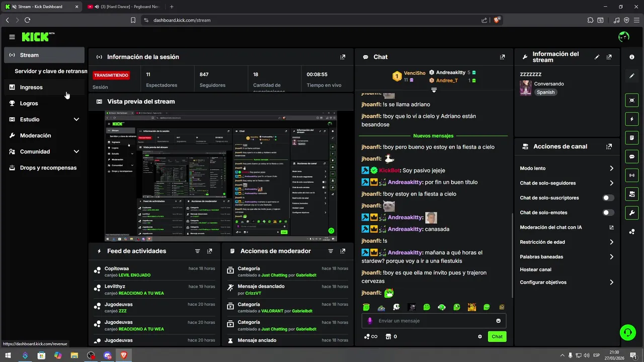Toggle channel actions camera icon in right sidebar
644x362 pixels.
(632, 194)
